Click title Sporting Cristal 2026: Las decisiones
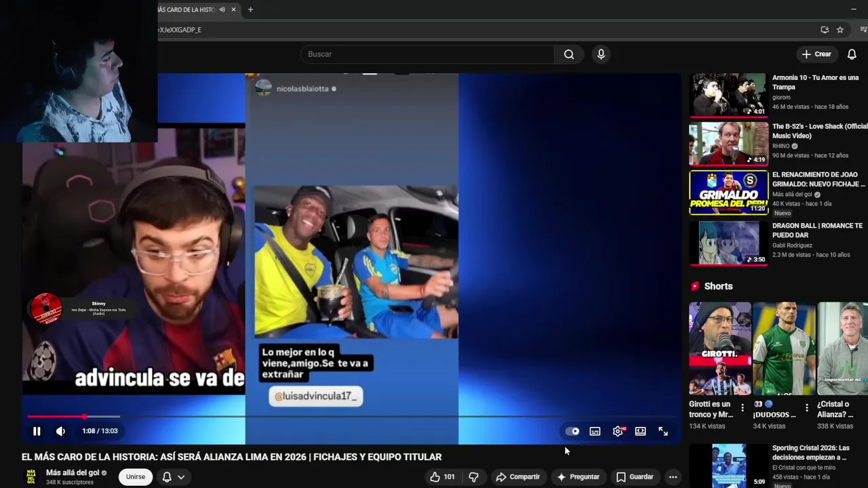The height and width of the screenshot is (488, 868). coord(811,453)
